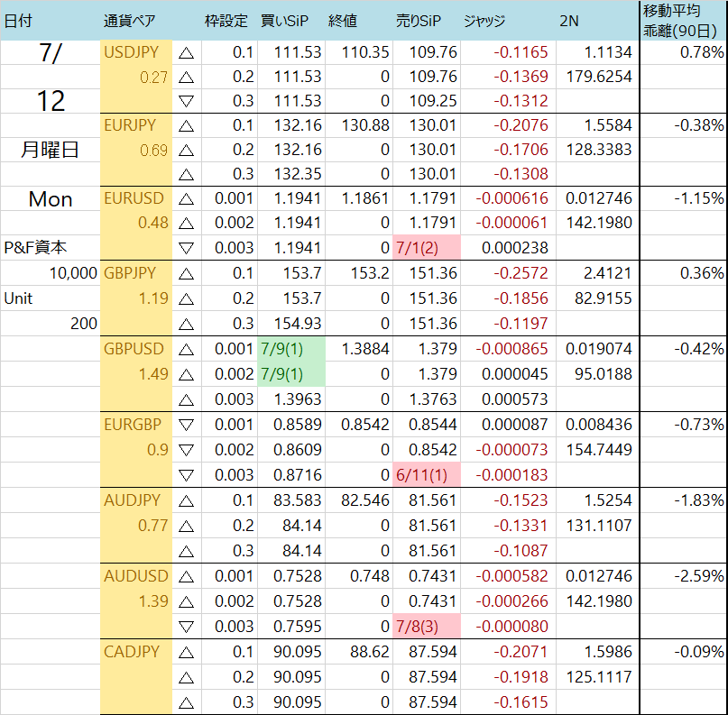
Task: Click the P&F資本 label
Action: pos(35,247)
